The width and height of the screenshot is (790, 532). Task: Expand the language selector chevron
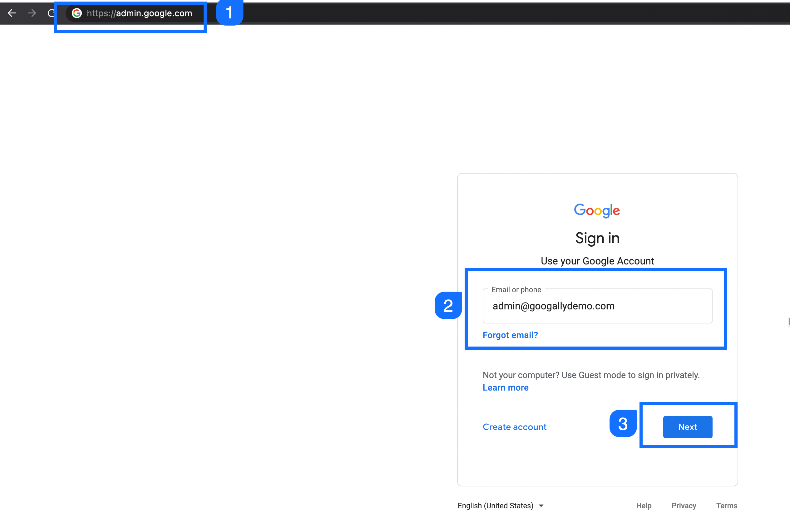click(x=541, y=505)
